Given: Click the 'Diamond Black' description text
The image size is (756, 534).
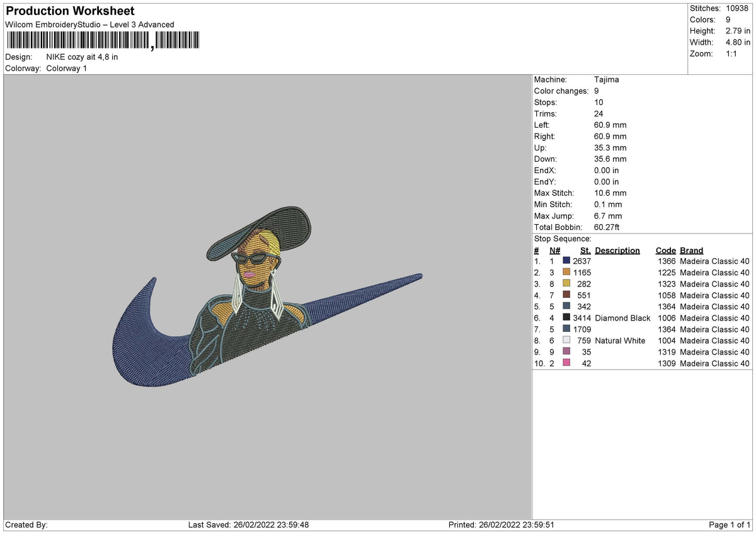Looking at the screenshot, I should pyautogui.click(x=622, y=318).
